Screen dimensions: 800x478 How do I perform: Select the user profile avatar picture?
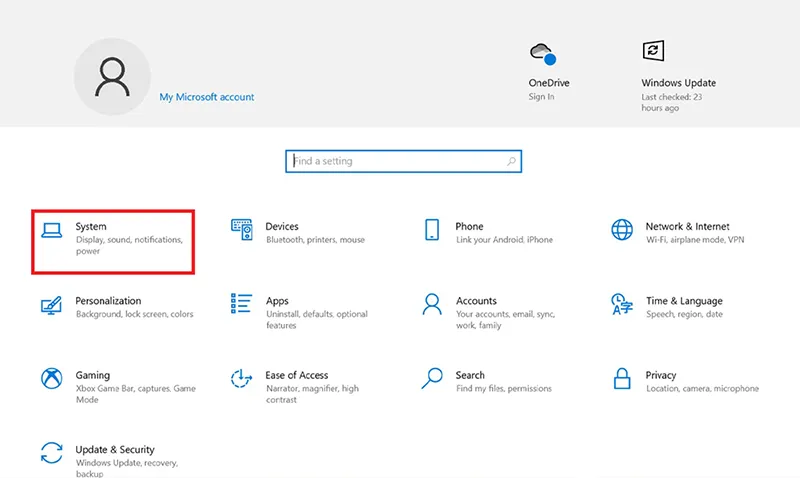(112, 77)
